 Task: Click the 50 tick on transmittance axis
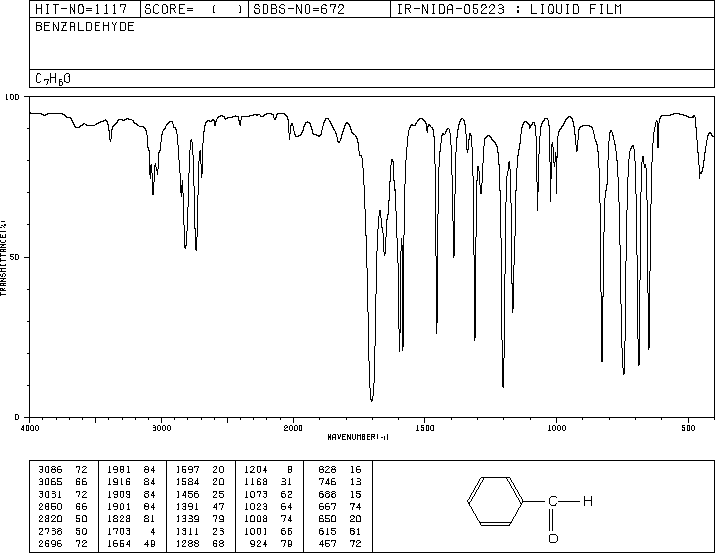pyautogui.click(x=15, y=257)
